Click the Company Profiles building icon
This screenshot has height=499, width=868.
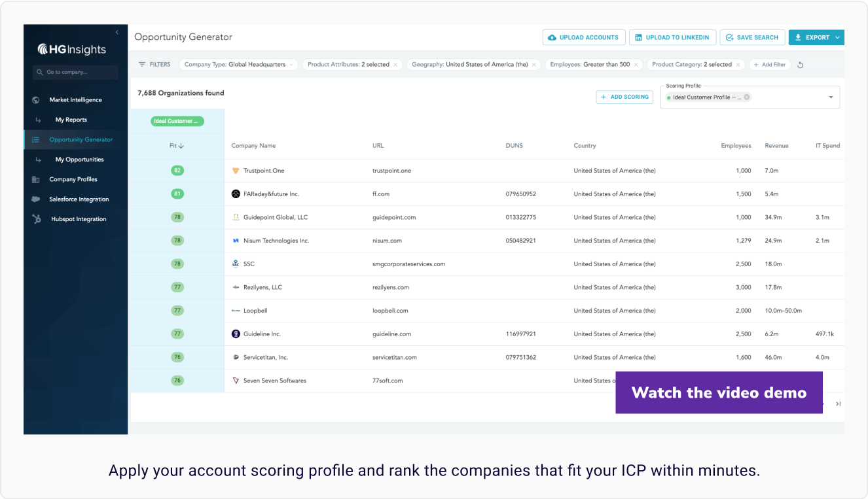click(36, 179)
